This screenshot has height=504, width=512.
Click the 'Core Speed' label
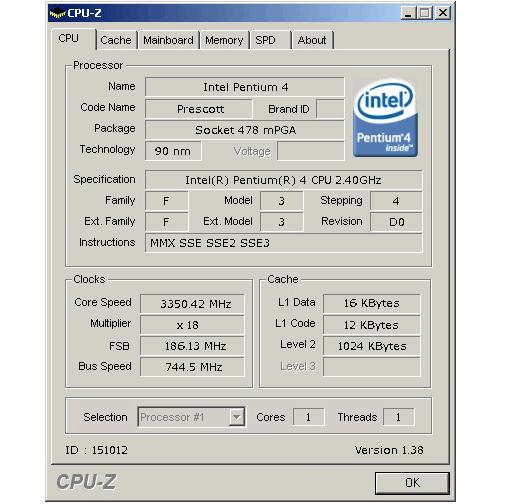[103, 302]
